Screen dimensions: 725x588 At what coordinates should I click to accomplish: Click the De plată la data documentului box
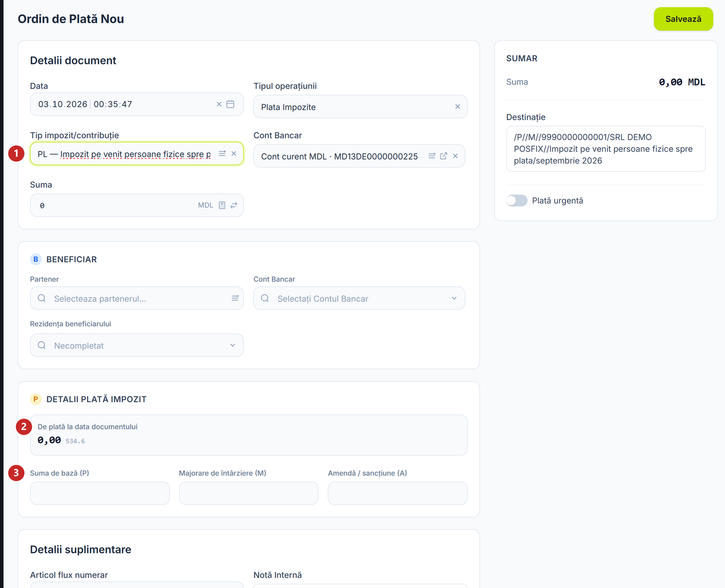pyautogui.click(x=248, y=435)
